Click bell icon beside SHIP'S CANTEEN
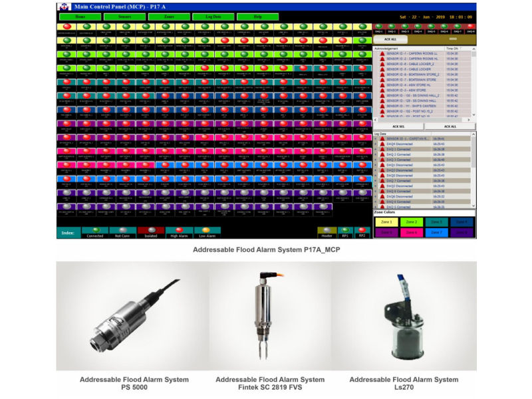Viewport: 532px width, 399px height. [x=382, y=106]
